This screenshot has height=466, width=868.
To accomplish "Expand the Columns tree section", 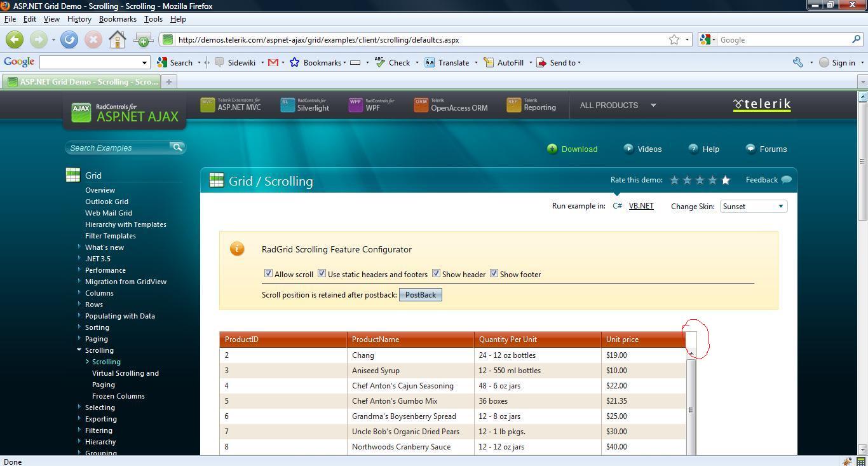I will click(79, 292).
